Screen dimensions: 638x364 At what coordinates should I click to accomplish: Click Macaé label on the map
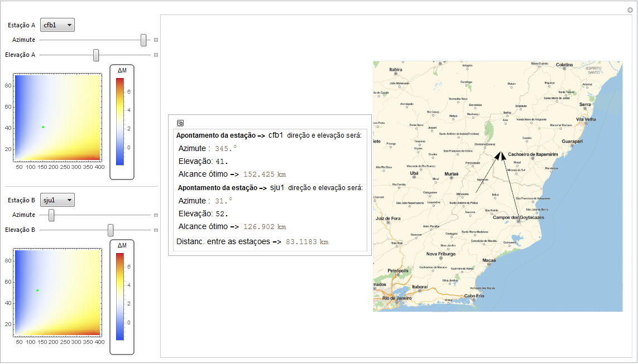489,260
